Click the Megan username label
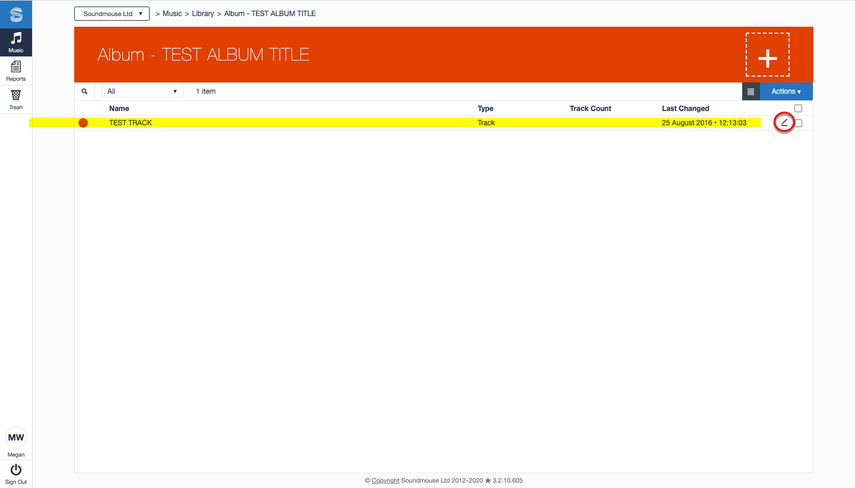 point(16,454)
